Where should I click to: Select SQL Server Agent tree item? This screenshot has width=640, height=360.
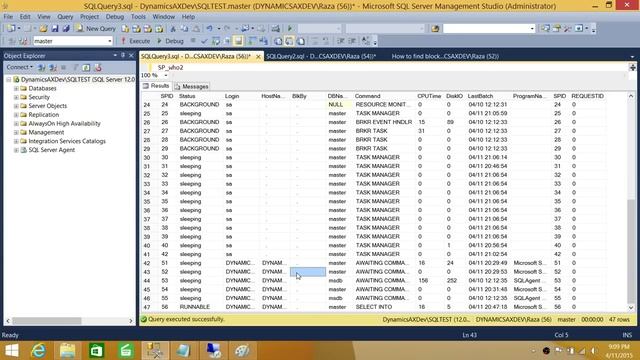pos(51,150)
